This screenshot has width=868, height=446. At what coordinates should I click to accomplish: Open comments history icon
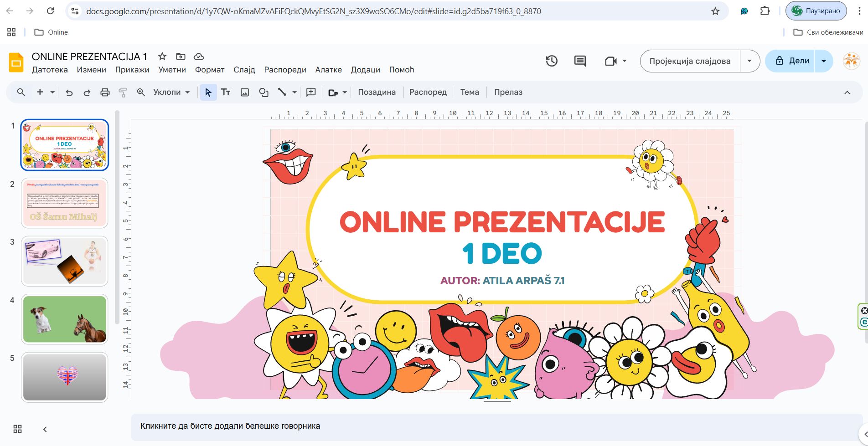tap(580, 61)
